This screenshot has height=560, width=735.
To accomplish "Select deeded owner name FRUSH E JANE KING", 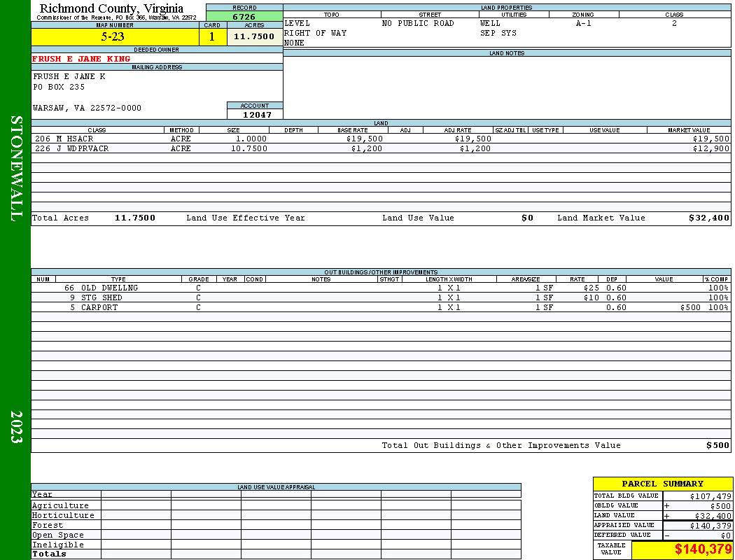I will coord(81,59).
